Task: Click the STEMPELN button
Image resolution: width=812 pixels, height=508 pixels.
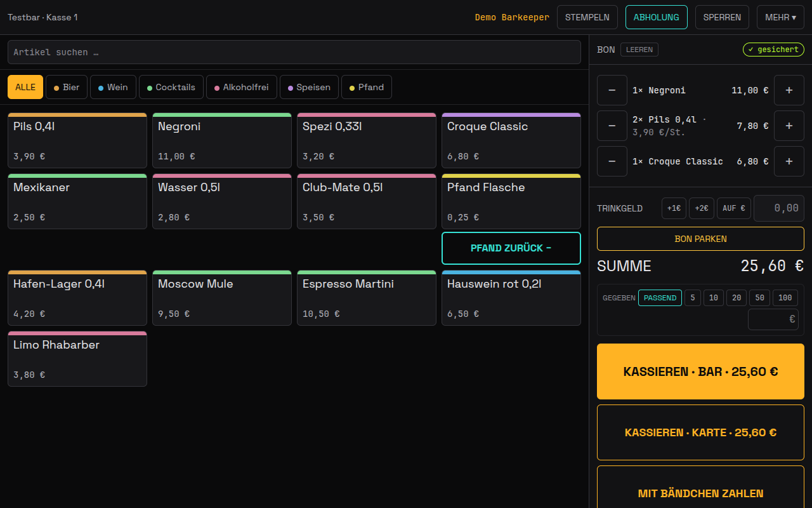Action: 587,17
